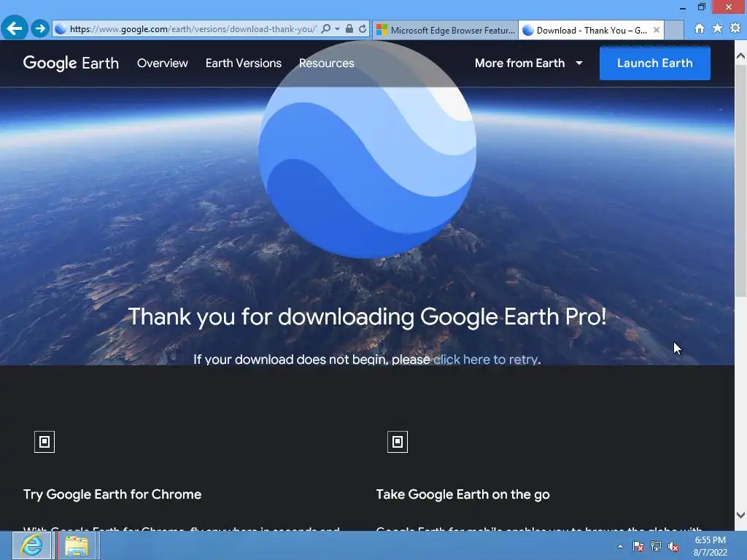747x560 pixels.
Task: Click the Try Google Earth for Chrome heading
Action: click(112, 494)
